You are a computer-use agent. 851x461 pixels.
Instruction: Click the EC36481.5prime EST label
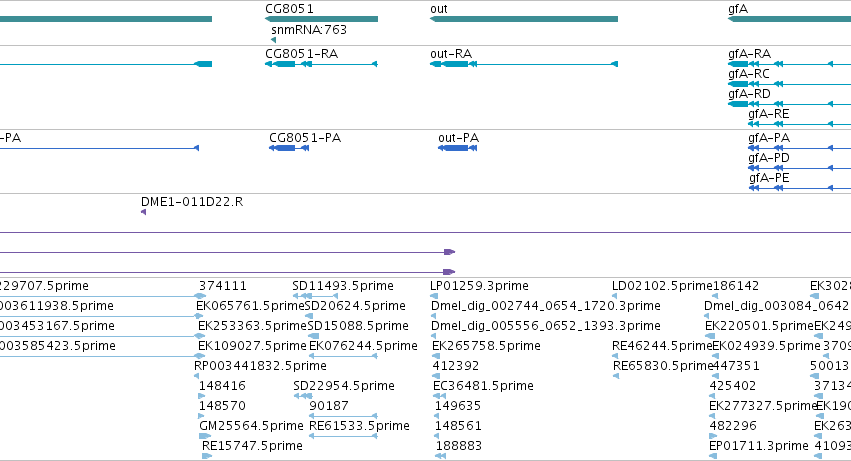[x=483, y=386]
